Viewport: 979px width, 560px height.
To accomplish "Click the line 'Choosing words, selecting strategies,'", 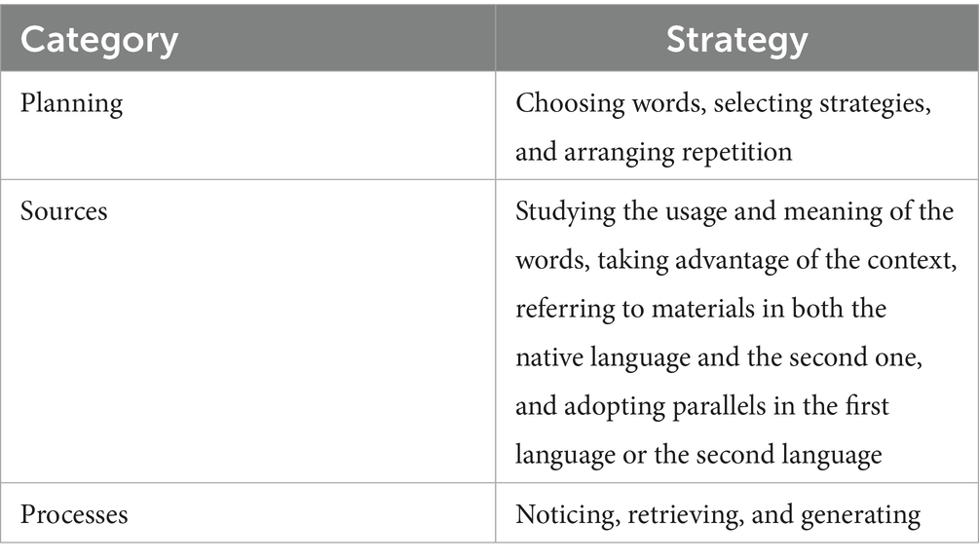I will 724,104.
